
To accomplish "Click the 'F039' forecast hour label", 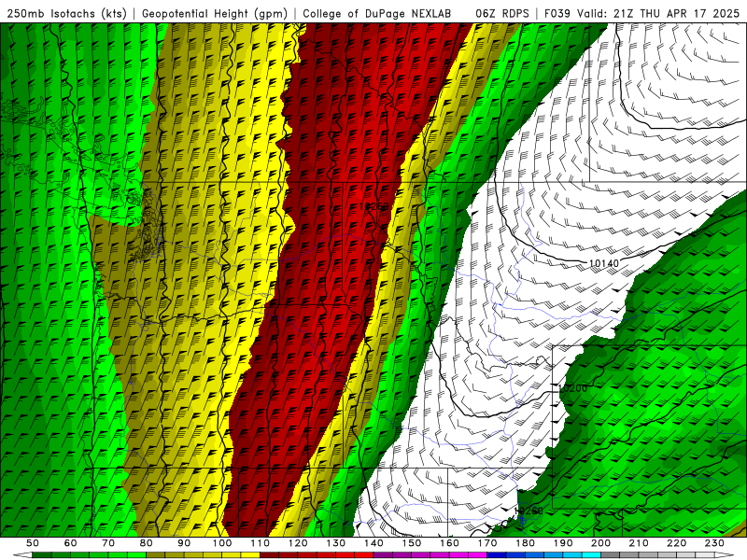I will 557,13.
